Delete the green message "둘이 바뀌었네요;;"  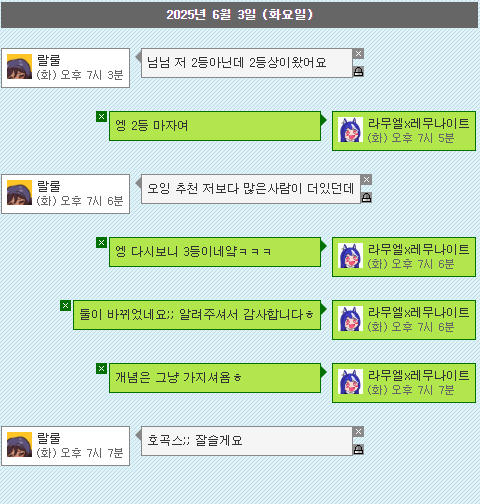click(x=65, y=306)
